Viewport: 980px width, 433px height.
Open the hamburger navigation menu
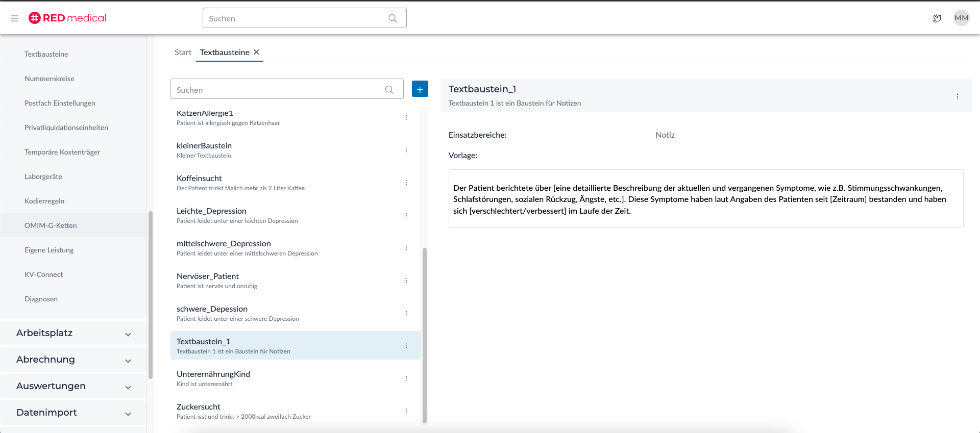(14, 18)
